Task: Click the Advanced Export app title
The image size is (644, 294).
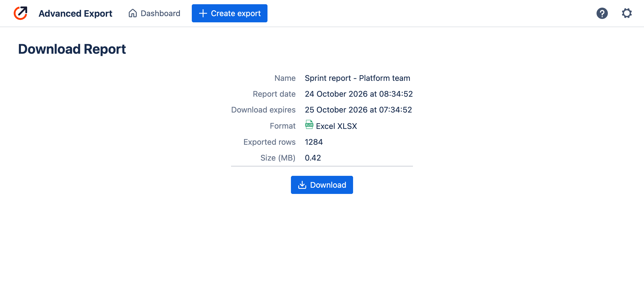Action: [75, 14]
